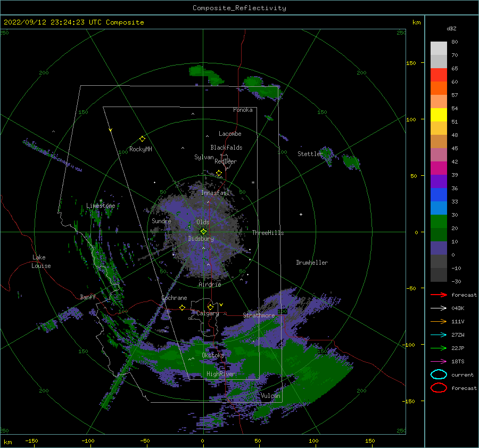Screen dimensions: 479x448
Task: Click the cyan current ellipse legend icon
Action: (x=439, y=374)
